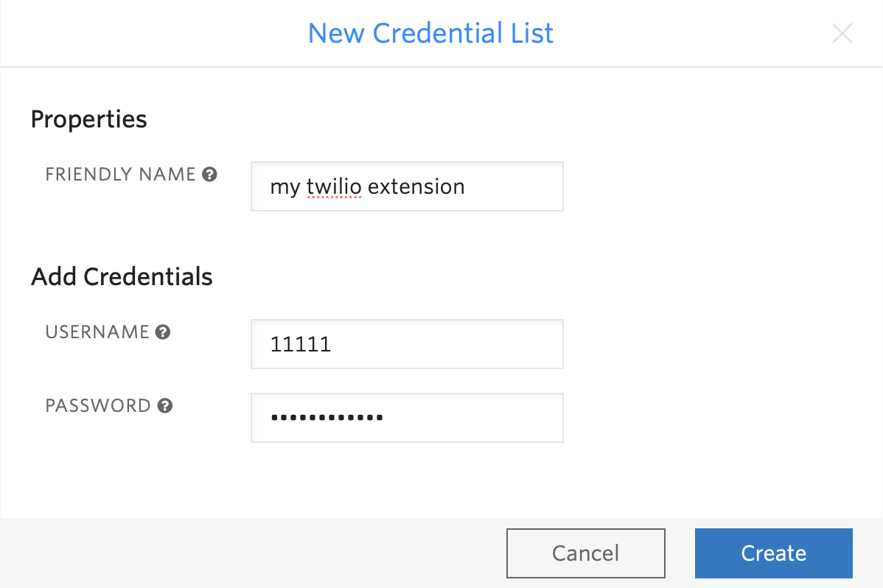883x588 pixels.
Task: Click the New Credential List title
Action: point(430,33)
